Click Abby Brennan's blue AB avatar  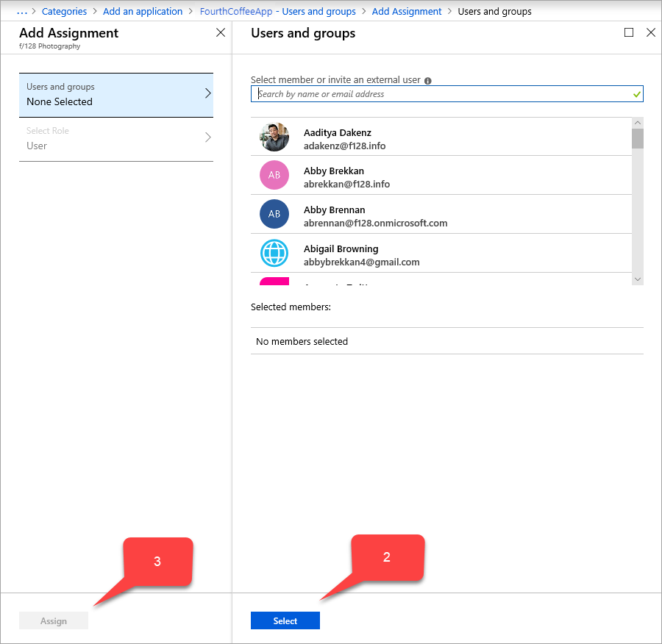pos(274,214)
